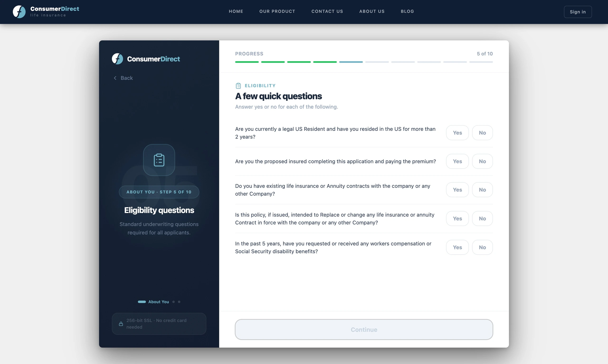The image size is (608, 364).
Task: Open the Blog navigation link
Action: [407, 11]
